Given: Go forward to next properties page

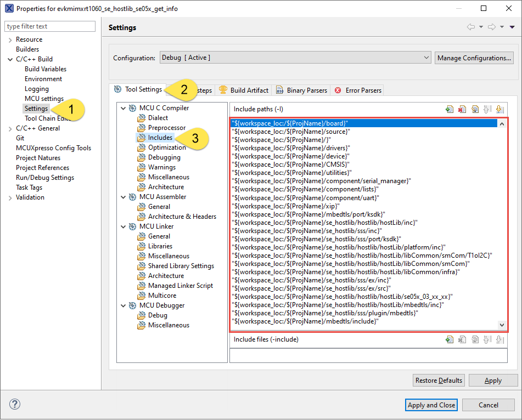Looking at the screenshot, I should click(492, 27).
